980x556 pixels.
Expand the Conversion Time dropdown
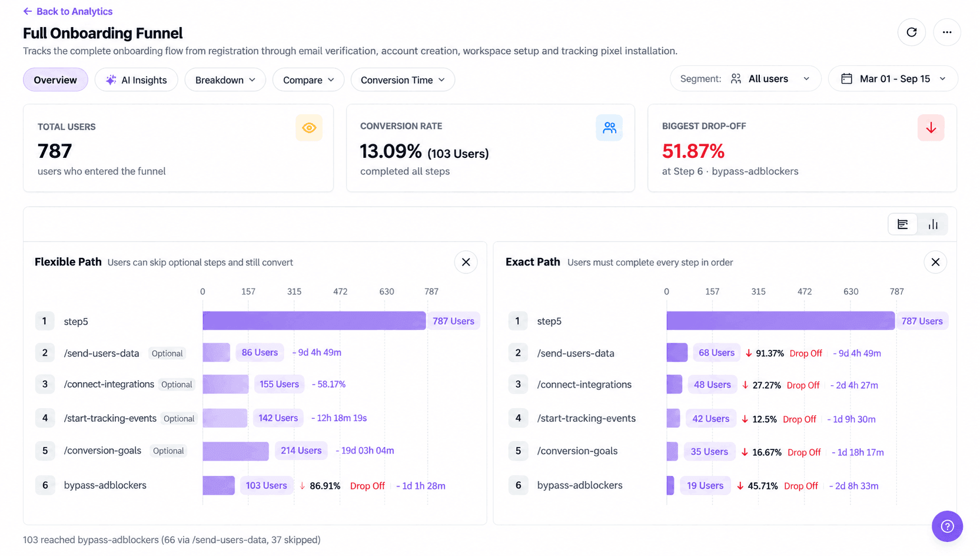point(403,80)
